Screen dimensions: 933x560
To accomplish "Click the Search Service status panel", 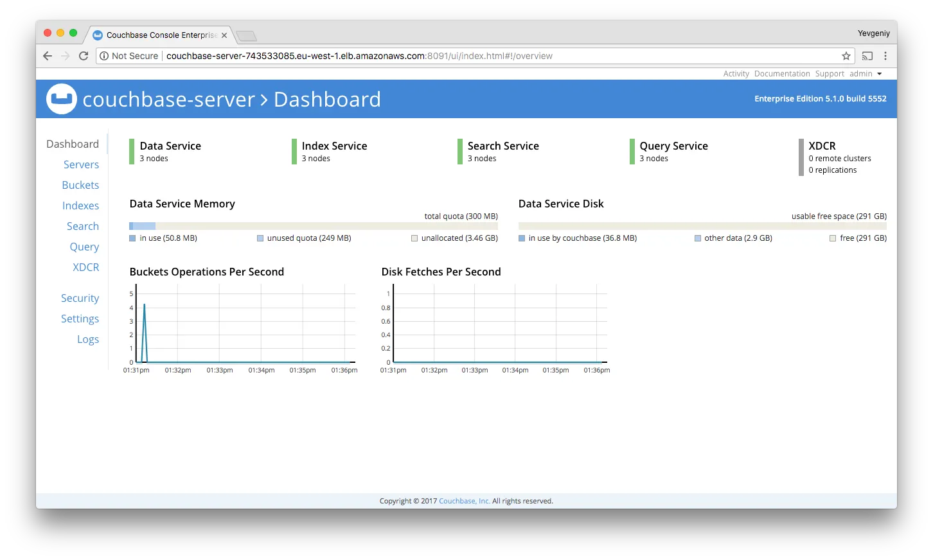I will [x=499, y=152].
